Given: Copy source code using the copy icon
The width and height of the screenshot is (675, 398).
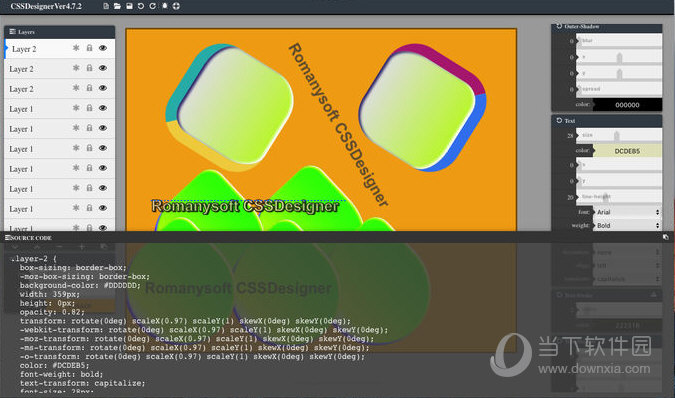Looking at the screenshot, I should pyautogui.click(x=666, y=237).
